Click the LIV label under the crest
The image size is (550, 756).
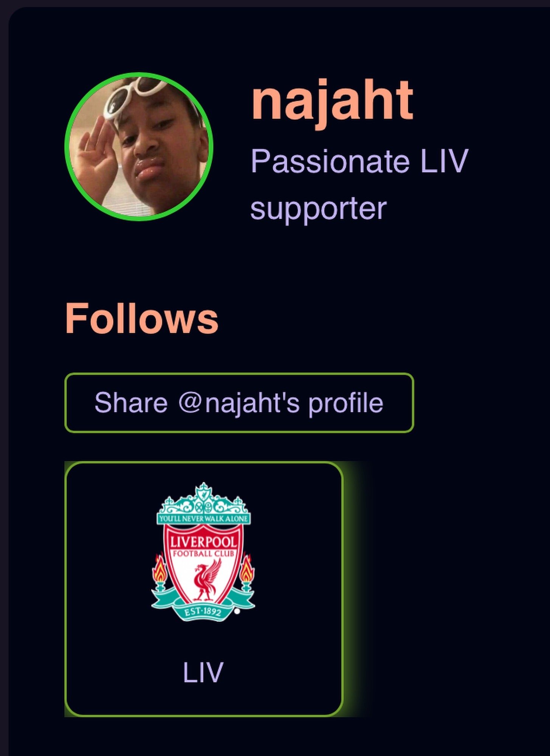coord(203,672)
